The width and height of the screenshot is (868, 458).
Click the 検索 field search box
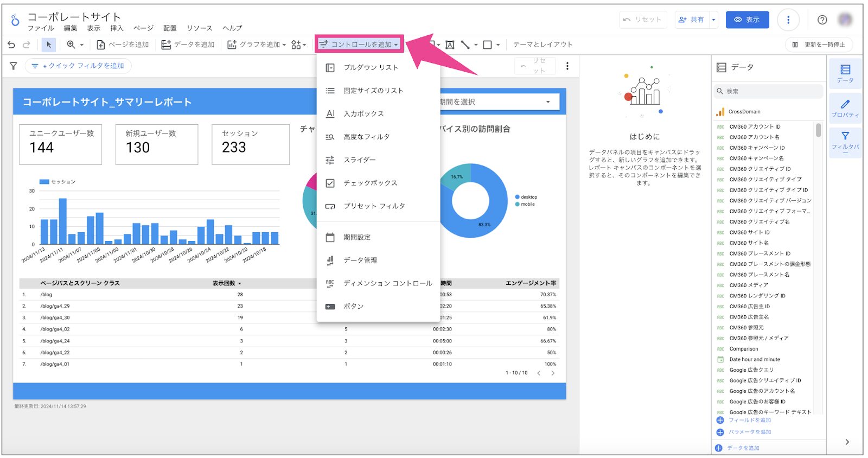point(768,91)
